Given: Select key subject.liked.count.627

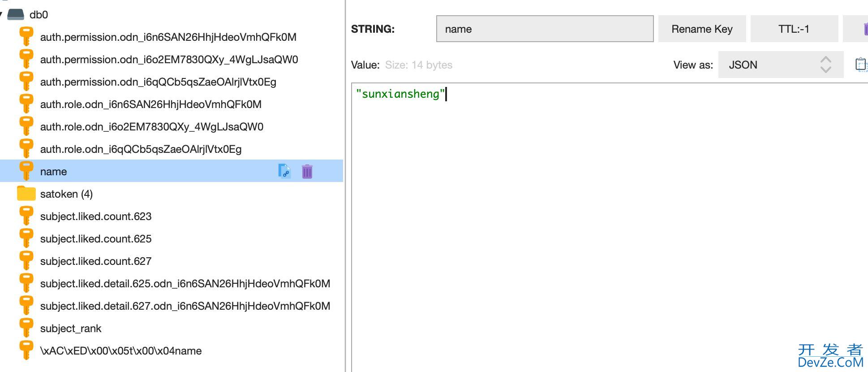Looking at the screenshot, I should 96,261.
